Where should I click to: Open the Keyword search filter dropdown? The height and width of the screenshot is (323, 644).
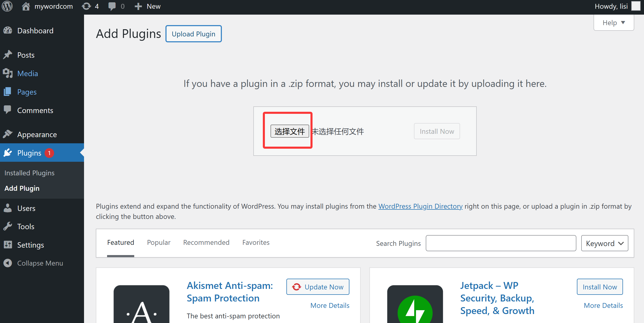[x=604, y=243]
